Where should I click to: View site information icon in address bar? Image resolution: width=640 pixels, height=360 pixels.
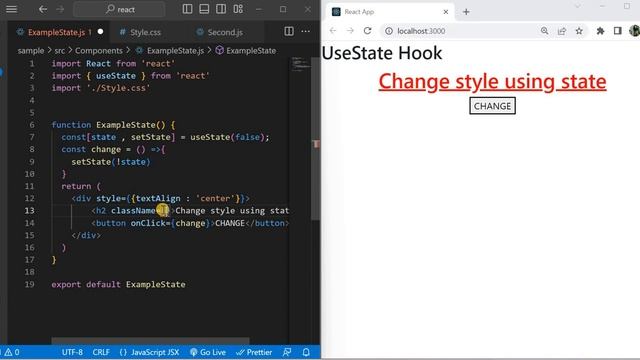[389, 31]
